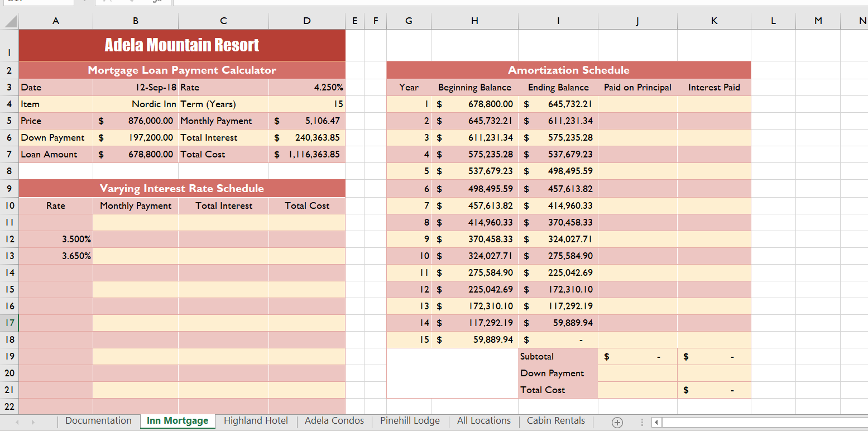
Task: Select row 5 header
Action: point(9,121)
